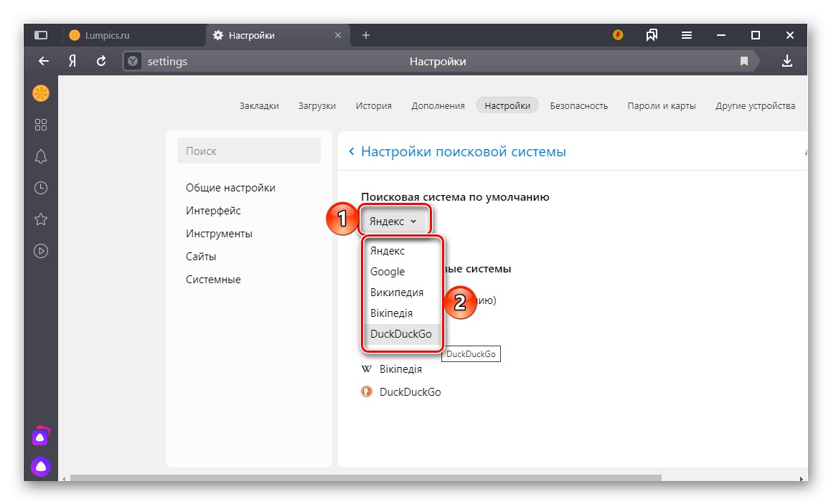Image resolution: width=831 pixels, height=504 pixels.
Task: Click the bookmark flag in address bar
Action: tap(744, 62)
